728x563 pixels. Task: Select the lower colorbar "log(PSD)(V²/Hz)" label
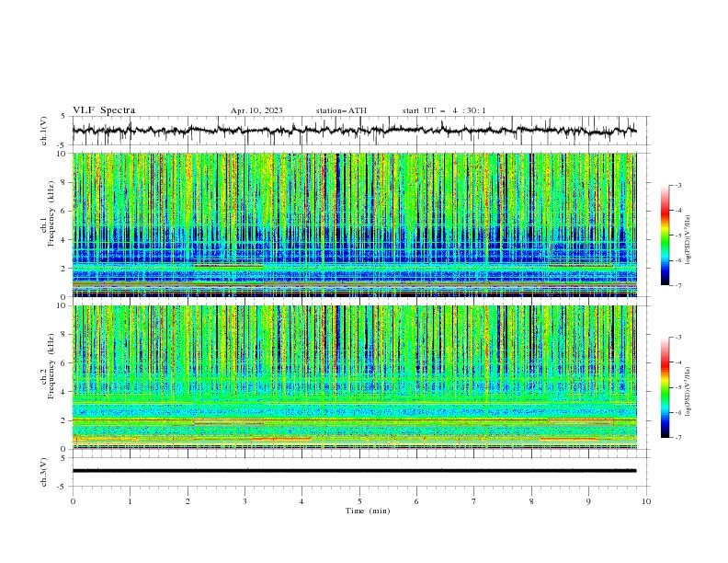688,392
